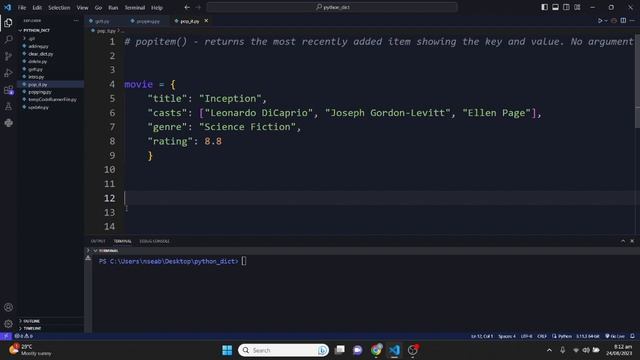Screen dimensions: 640x360
Task: Open the Python extension view in activity bar
Action: coord(8,123)
